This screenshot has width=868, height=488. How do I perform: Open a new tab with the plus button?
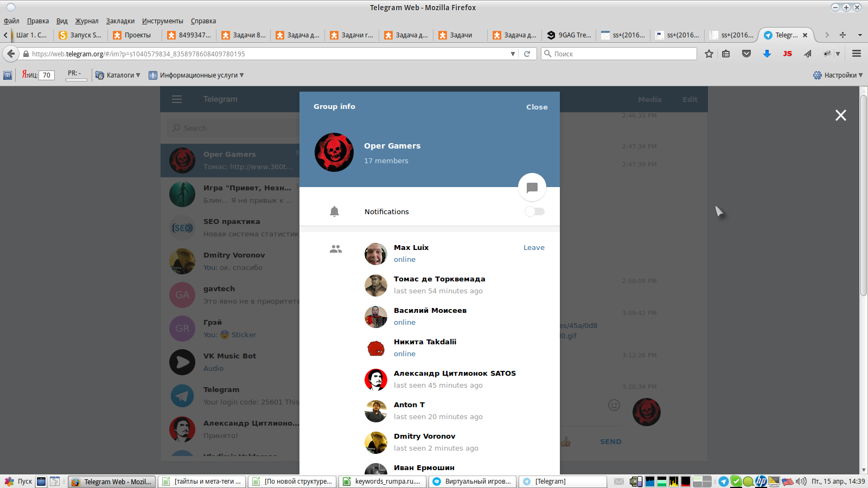(843, 35)
